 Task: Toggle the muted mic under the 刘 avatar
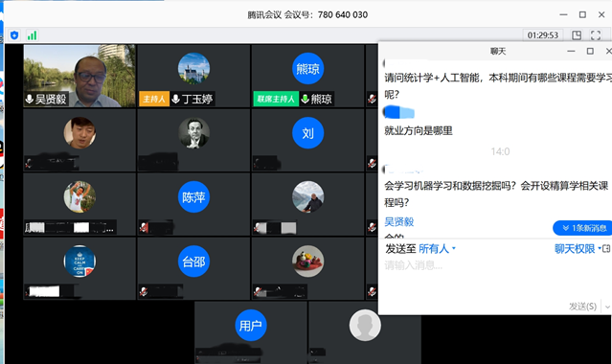258,163
